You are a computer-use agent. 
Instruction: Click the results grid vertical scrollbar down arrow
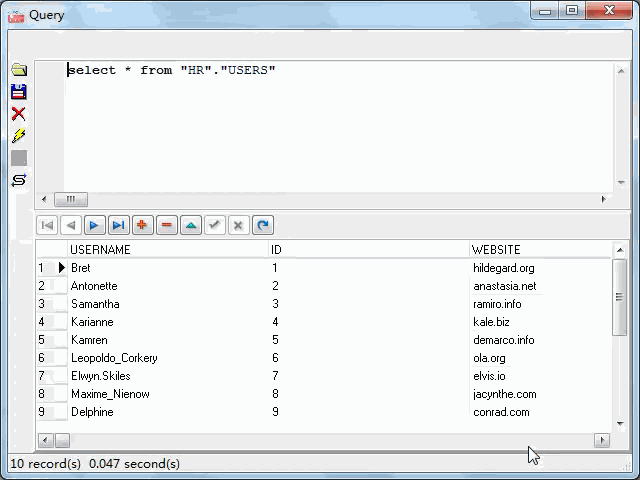(620, 423)
